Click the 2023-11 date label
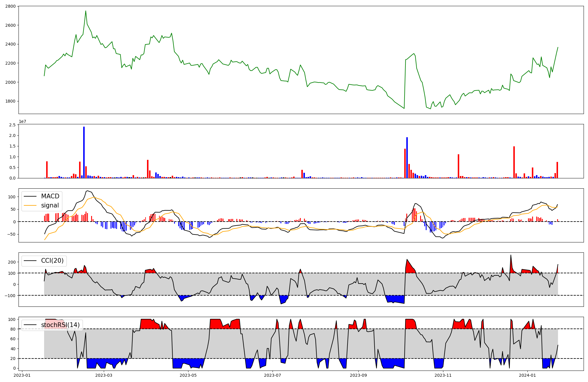This screenshot has height=382, width=588. click(443, 375)
